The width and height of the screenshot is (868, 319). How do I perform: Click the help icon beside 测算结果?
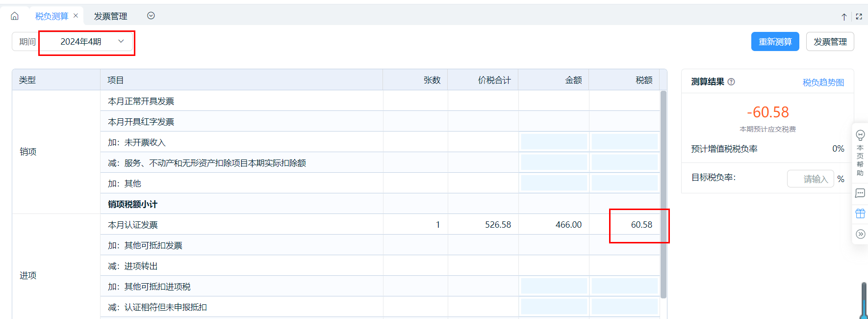tap(731, 82)
